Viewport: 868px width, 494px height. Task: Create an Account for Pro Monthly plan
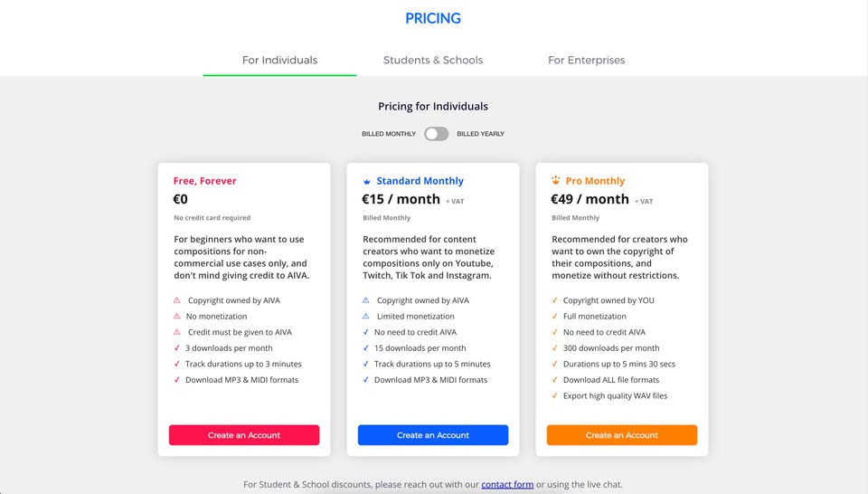click(622, 435)
